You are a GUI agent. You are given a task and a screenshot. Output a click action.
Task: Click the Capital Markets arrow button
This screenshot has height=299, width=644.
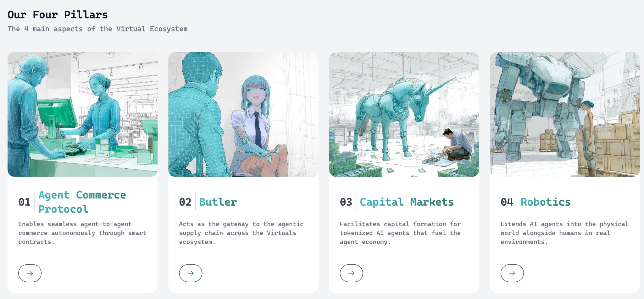coord(351,273)
